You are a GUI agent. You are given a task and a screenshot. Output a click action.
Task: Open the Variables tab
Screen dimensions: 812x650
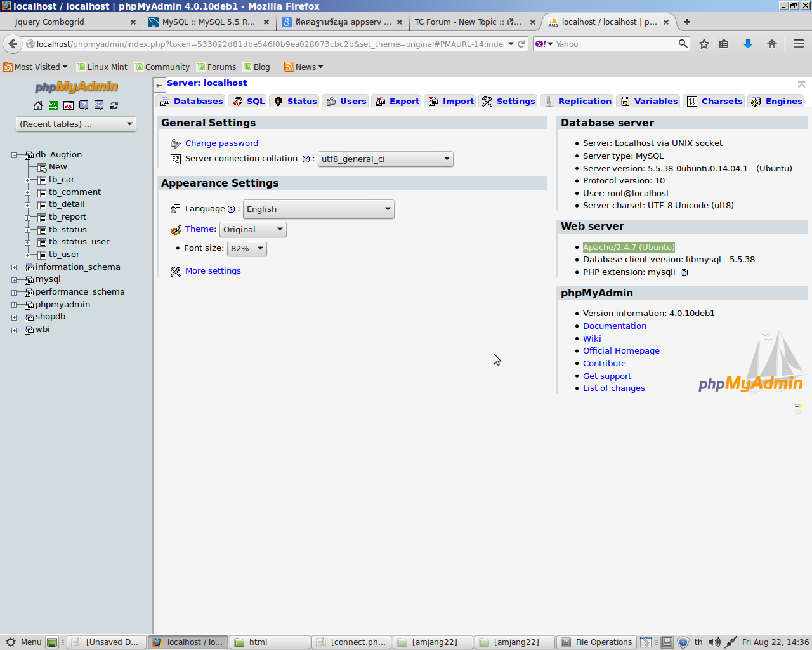[x=650, y=101]
